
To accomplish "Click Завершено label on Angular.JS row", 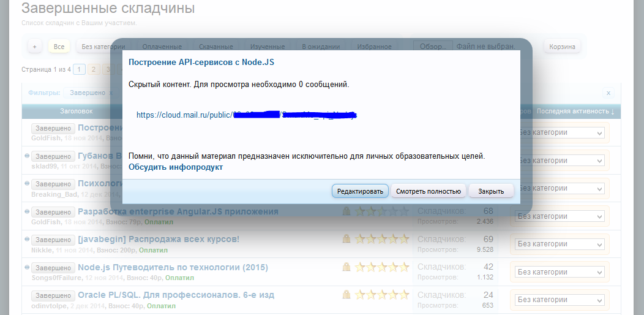I will (53, 212).
